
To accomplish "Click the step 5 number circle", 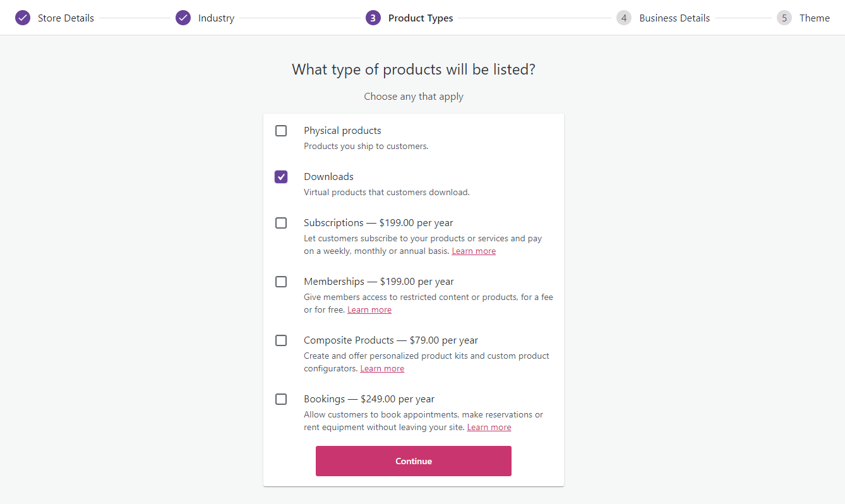I will point(784,18).
